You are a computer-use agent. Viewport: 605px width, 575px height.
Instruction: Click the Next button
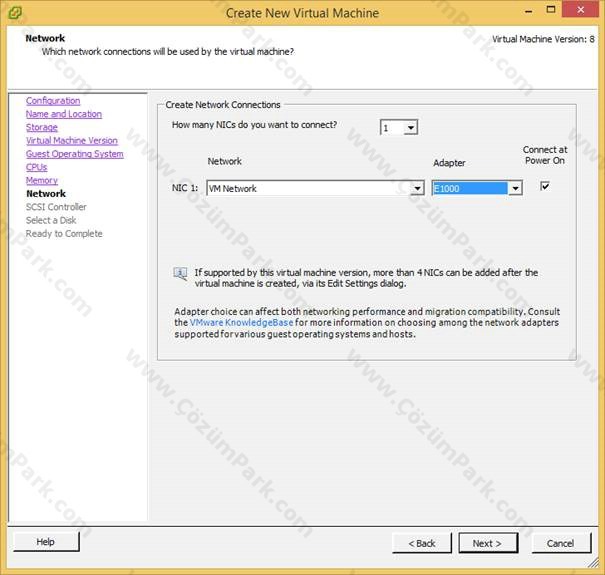tap(488, 543)
